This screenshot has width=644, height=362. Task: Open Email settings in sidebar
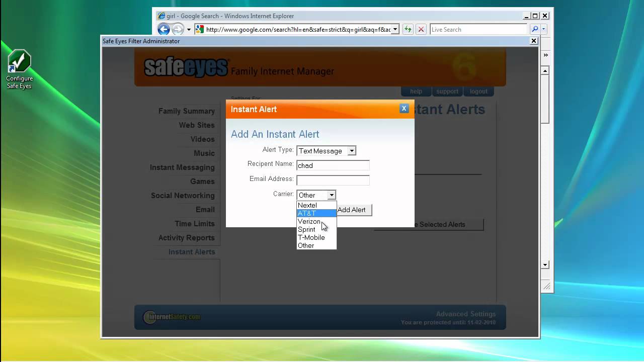click(205, 210)
